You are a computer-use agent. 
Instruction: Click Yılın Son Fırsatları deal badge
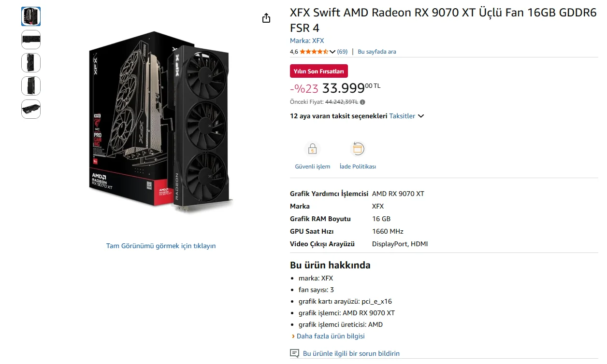coord(319,71)
